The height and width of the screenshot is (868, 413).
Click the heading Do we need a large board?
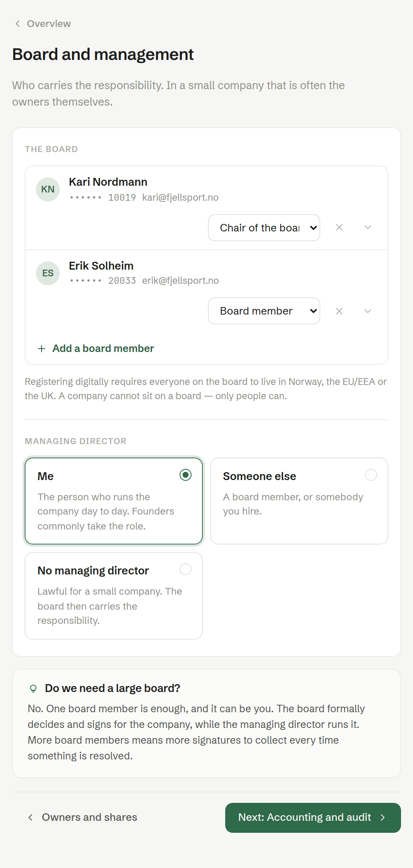click(x=113, y=688)
